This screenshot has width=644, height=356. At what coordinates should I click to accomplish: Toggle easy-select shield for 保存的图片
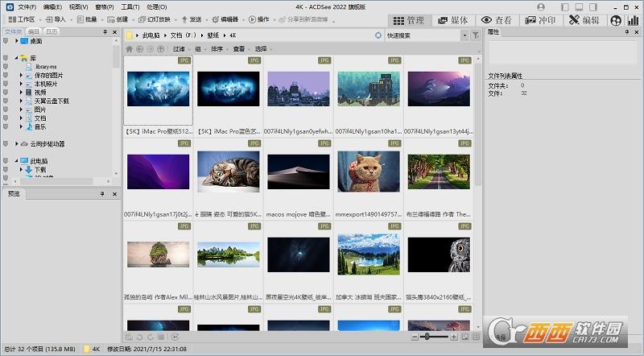click(x=6, y=75)
